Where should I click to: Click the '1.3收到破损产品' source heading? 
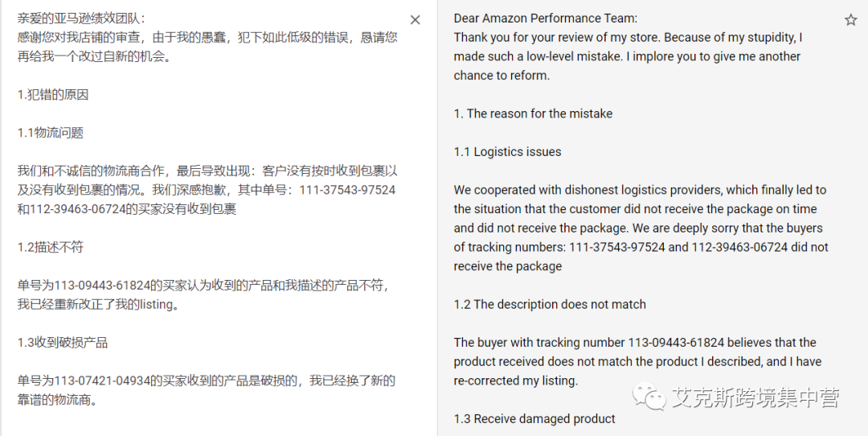(x=62, y=343)
